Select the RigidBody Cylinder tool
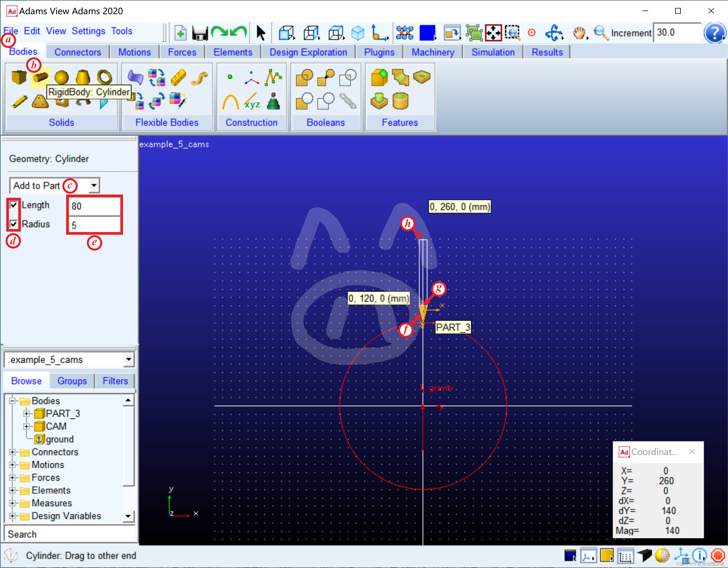The width and height of the screenshot is (728, 568). coord(40,77)
